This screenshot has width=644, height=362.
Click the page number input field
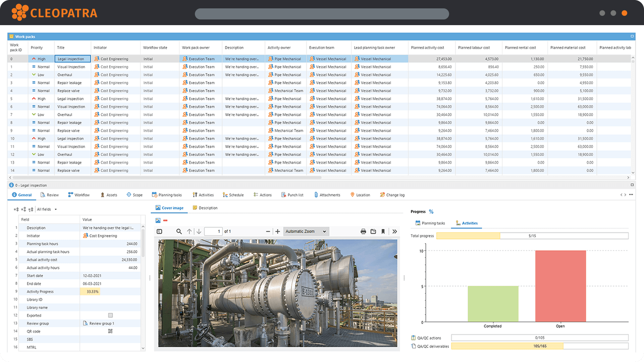(x=213, y=231)
